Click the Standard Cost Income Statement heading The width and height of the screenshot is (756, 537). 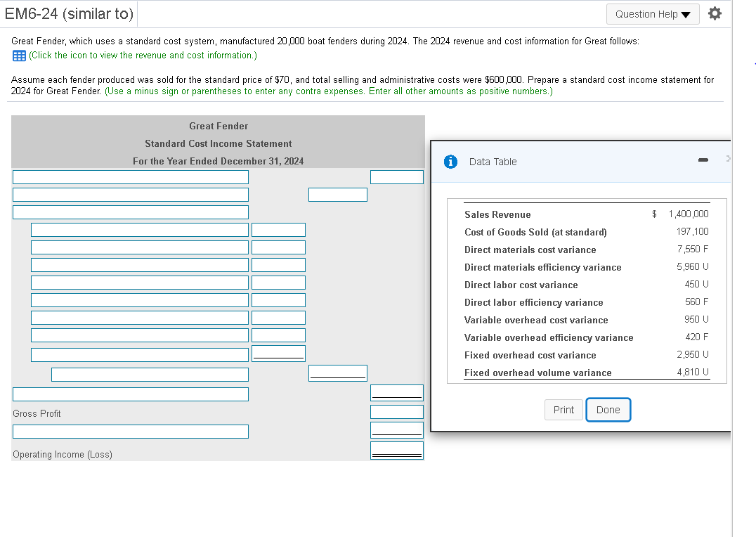tap(219, 144)
